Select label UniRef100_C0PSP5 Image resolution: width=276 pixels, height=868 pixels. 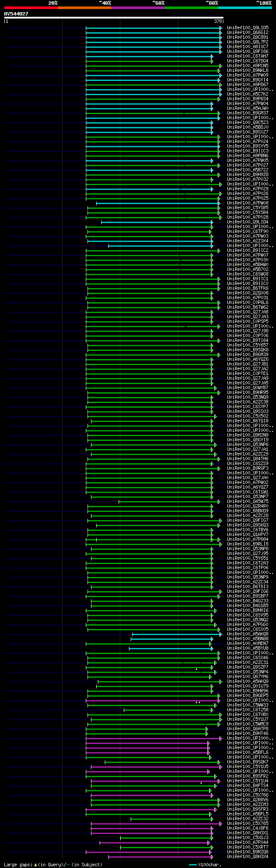click(x=248, y=322)
